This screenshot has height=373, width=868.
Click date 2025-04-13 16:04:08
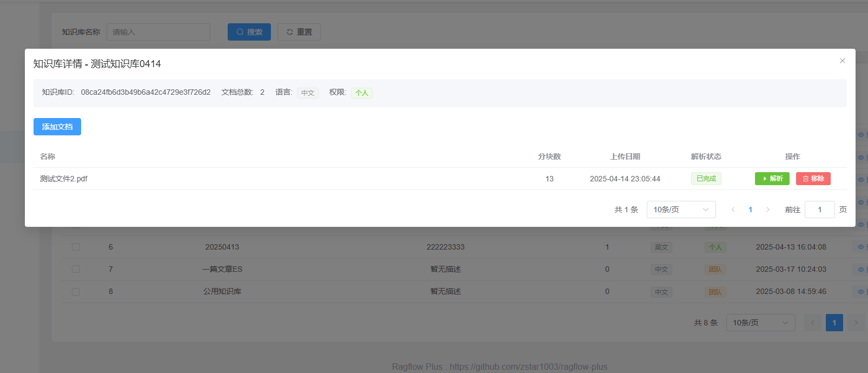[791, 247]
